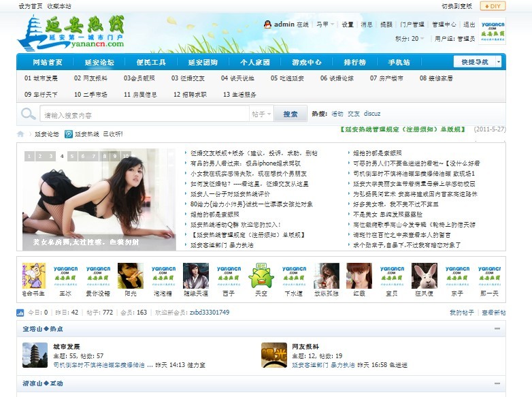Open the 07 房产楼市 sub-forum link

point(386,78)
